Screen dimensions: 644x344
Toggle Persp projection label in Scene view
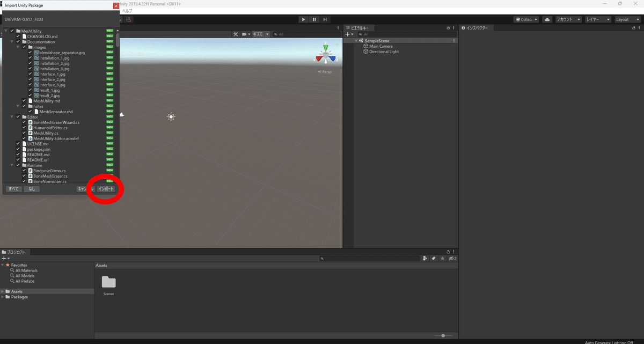click(x=325, y=71)
